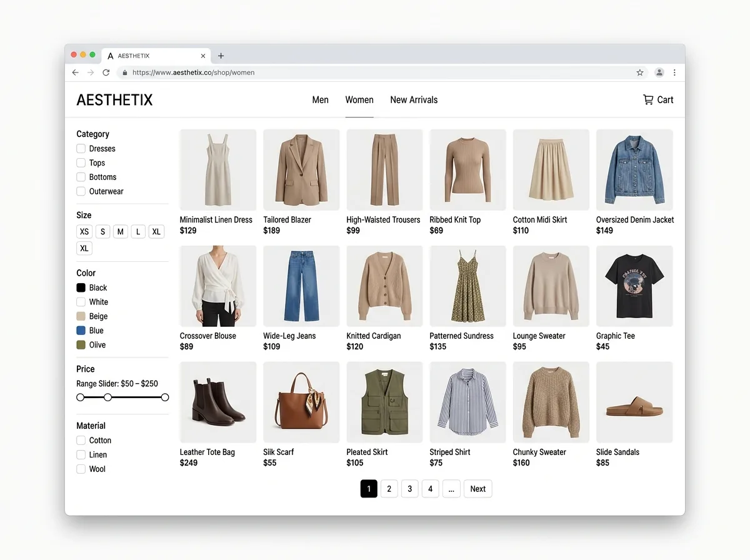The image size is (750, 560).
Task: Check the Dresses category filter
Action: click(x=81, y=149)
